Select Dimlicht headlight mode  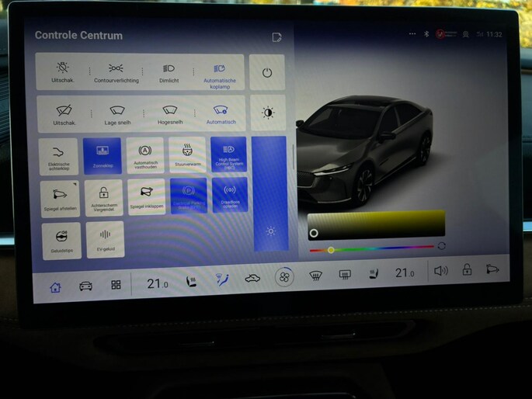tap(169, 73)
